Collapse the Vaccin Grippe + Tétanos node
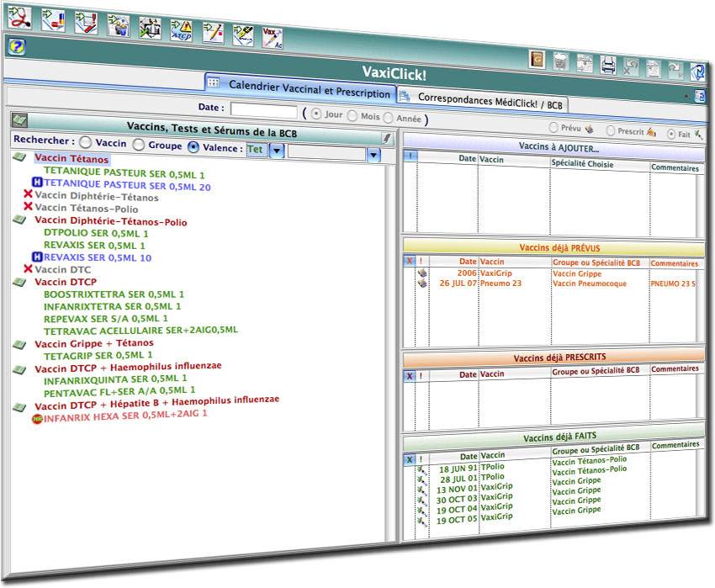Screen dimensions: 715x588 (19, 344)
